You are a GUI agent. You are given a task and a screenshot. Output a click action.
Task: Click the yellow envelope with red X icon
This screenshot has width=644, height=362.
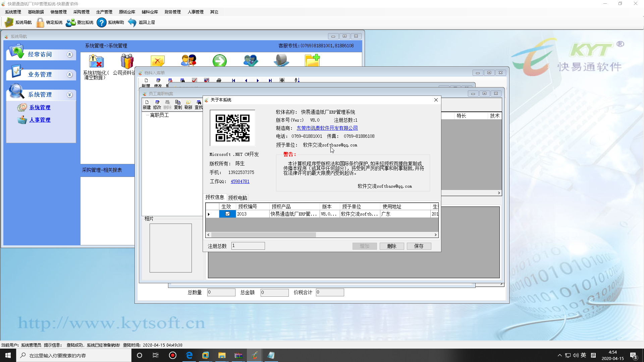coord(158,61)
